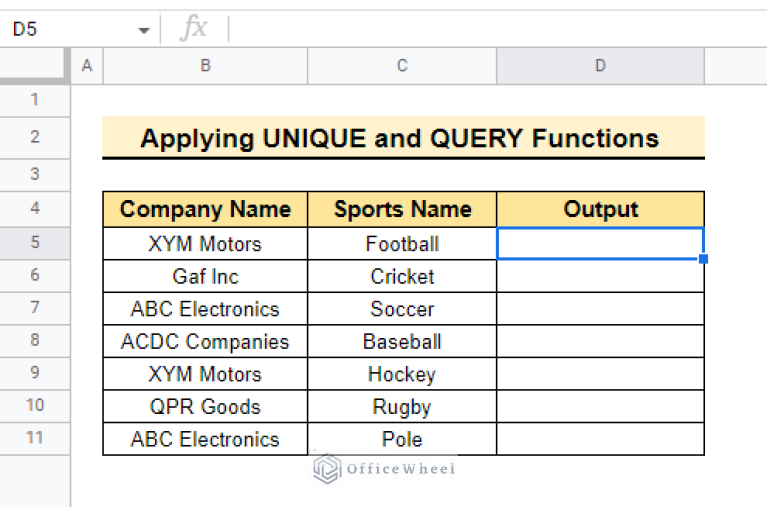Image resolution: width=767 pixels, height=507 pixels.
Task: Select 'XYM Motors' cell in row 5
Action: coord(205,244)
